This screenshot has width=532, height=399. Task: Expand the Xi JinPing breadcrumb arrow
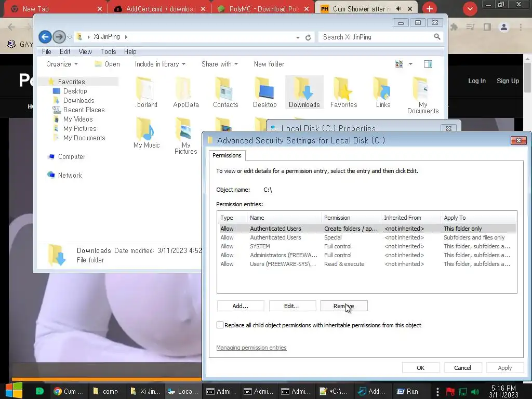(x=126, y=37)
